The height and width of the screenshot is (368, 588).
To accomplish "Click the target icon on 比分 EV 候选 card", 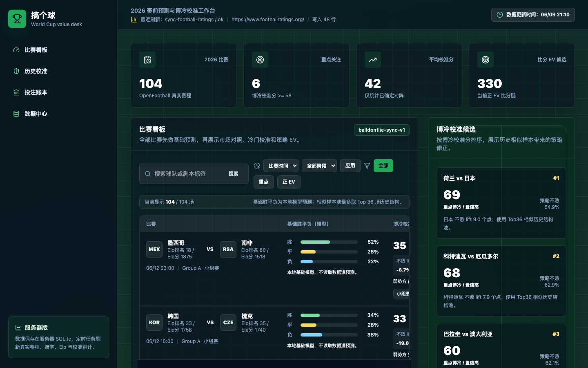I will point(486,60).
